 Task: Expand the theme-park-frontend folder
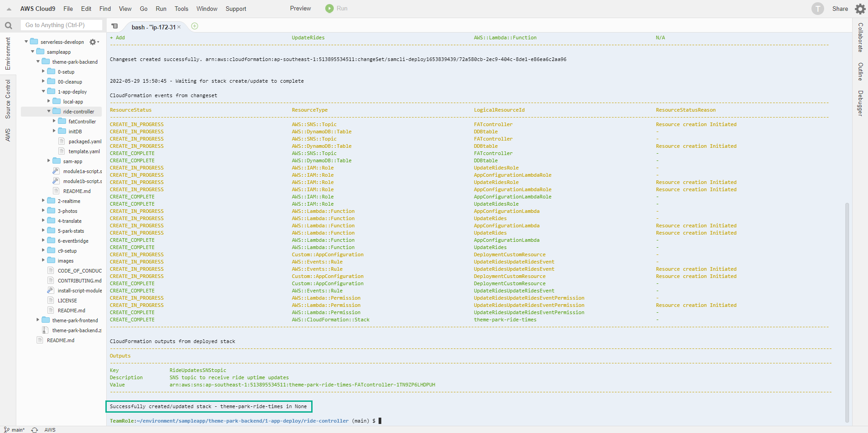(38, 320)
